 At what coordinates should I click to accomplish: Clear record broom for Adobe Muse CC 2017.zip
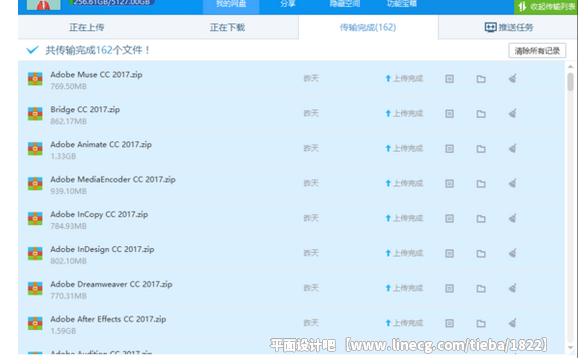point(512,78)
